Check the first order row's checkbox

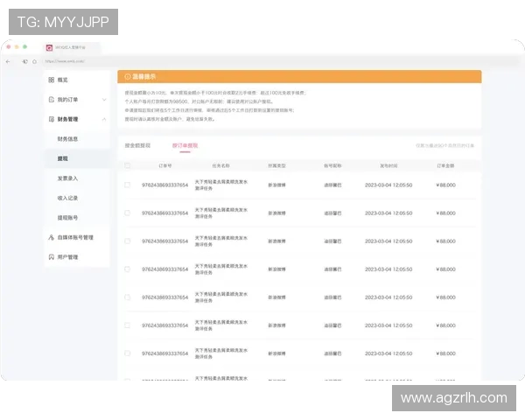(x=127, y=185)
